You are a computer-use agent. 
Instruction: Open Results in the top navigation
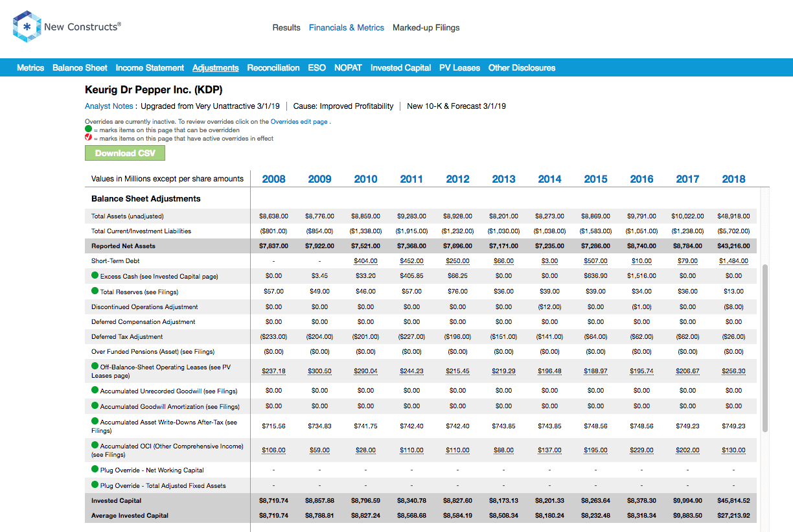coord(286,28)
